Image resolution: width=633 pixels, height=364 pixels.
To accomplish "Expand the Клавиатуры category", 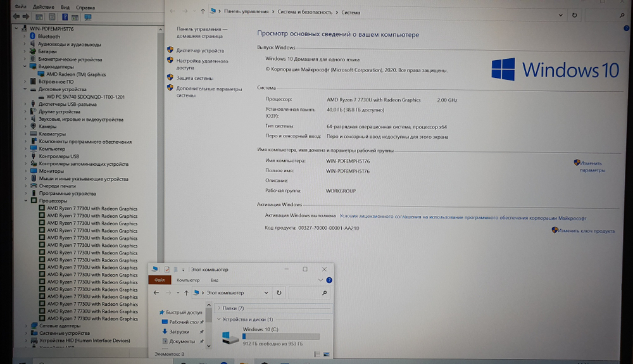I will pyautogui.click(x=25, y=134).
